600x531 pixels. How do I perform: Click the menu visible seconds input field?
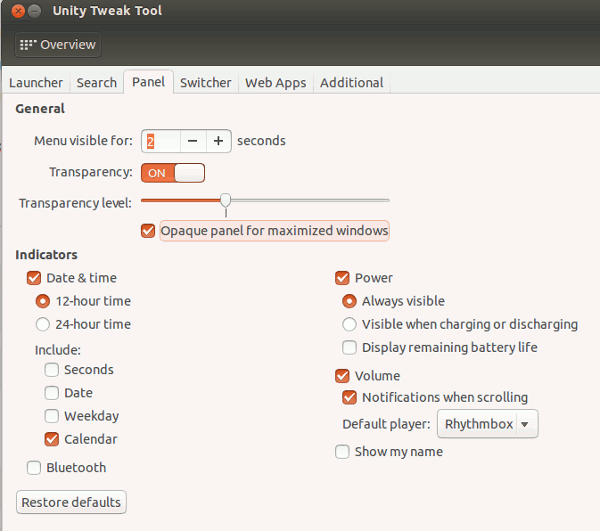click(161, 141)
